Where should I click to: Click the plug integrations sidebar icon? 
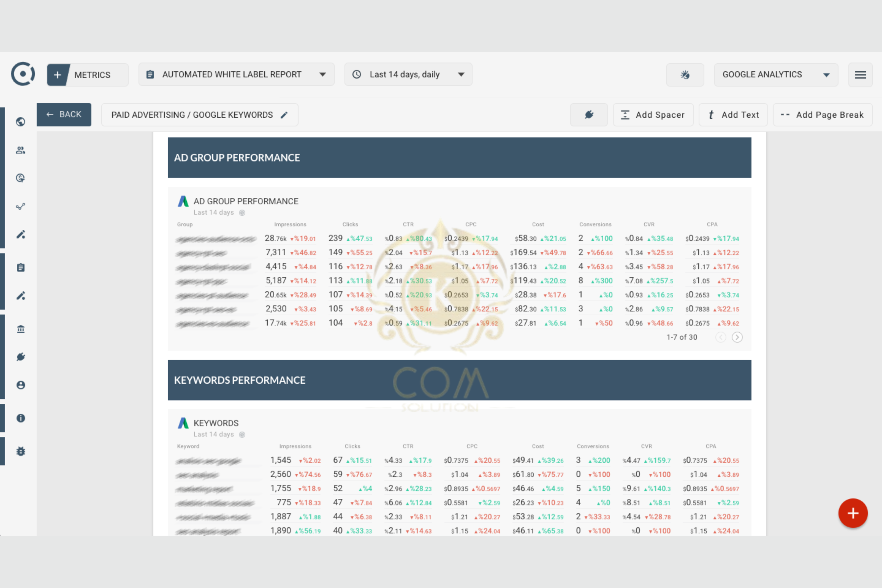point(21,357)
